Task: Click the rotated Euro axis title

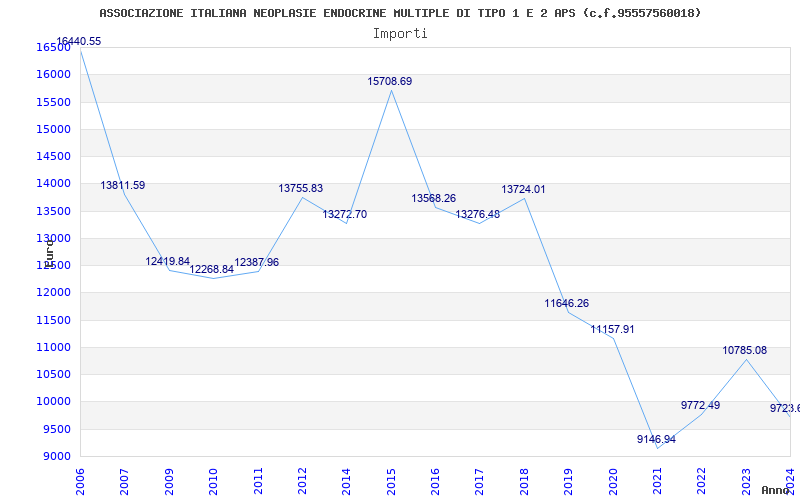Action: pyautogui.click(x=49, y=253)
